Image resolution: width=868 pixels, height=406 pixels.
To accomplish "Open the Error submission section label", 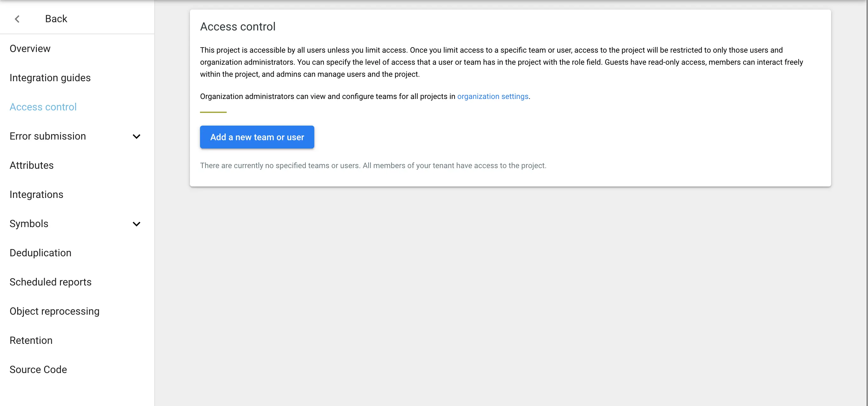I will click(x=48, y=136).
